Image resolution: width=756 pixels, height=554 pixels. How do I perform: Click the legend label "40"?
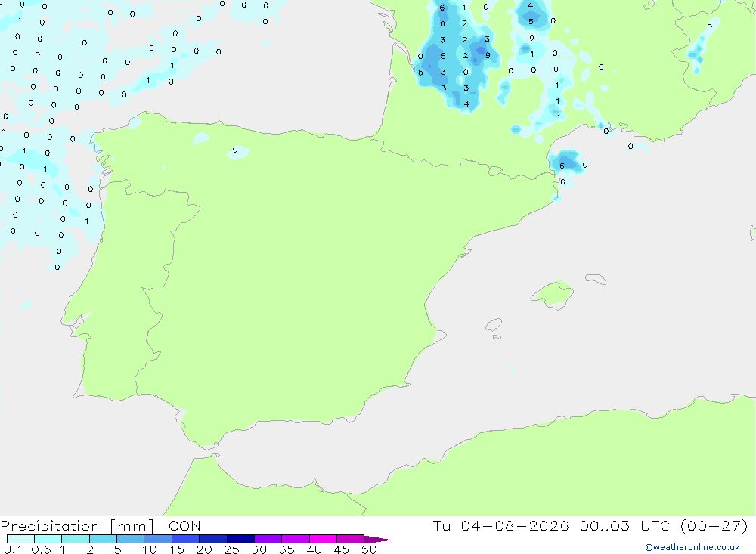(x=314, y=549)
